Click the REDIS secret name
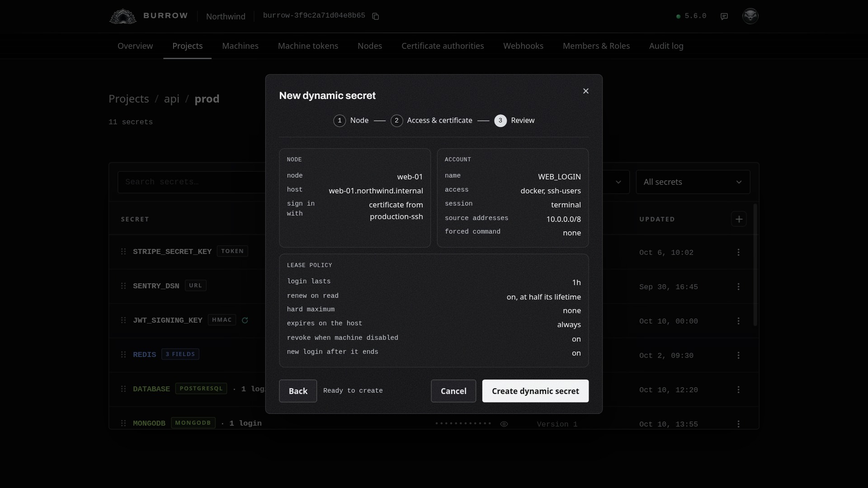This screenshot has width=868, height=488. (x=144, y=355)
